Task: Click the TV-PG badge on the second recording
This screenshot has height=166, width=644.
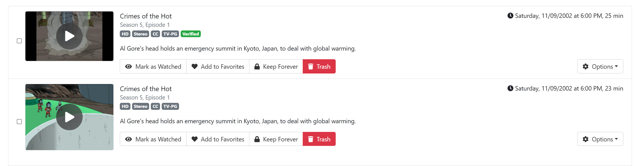Action: [x=170, y=106]
